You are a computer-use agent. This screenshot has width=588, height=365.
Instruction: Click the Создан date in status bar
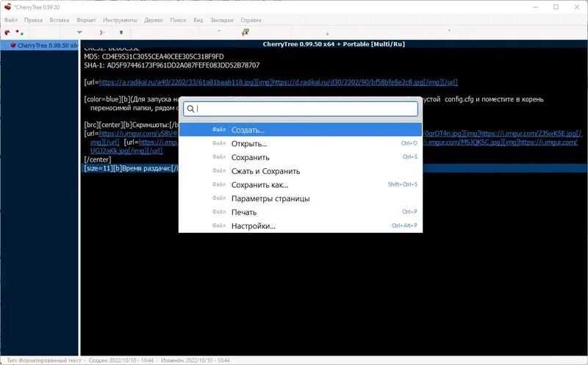point(121,360)
